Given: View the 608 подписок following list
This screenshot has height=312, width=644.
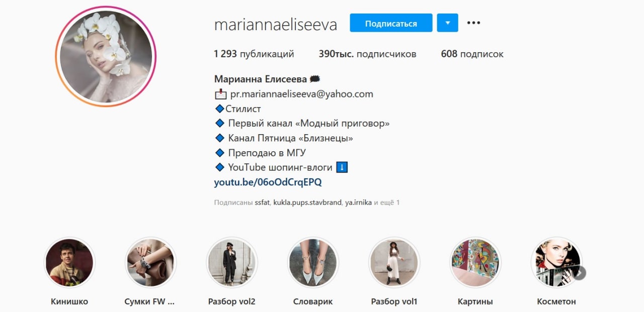Looking at the screenshot, I should (472, 54).
